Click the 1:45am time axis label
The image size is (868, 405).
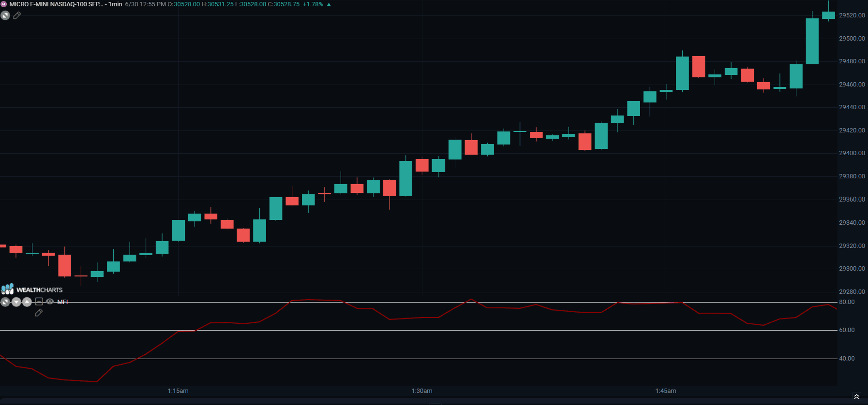[666, 391]
